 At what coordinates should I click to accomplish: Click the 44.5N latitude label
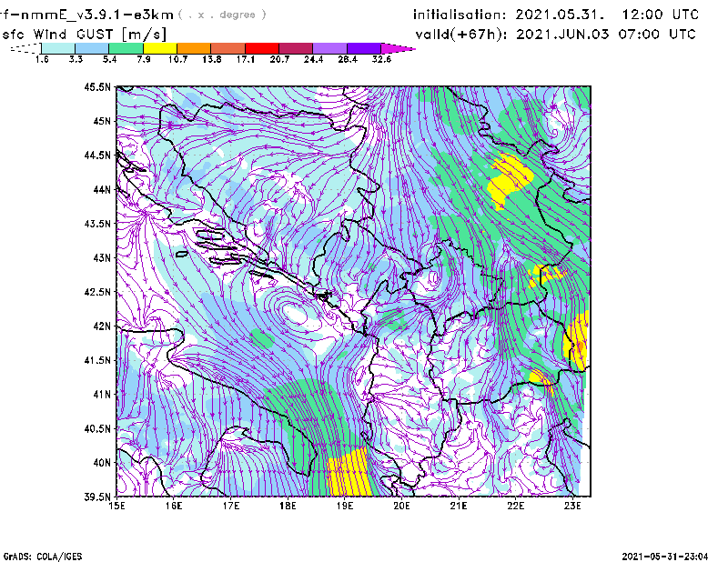point(97,155)
